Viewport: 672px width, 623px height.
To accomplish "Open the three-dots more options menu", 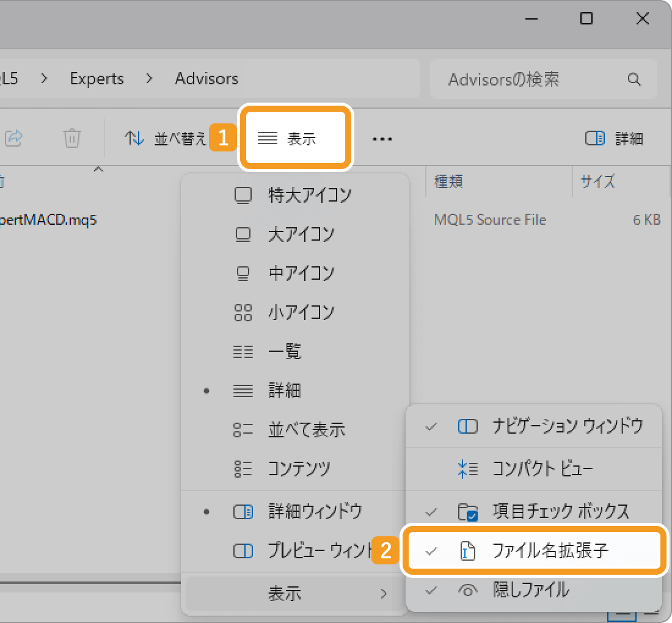I will (x=382, y=139).
